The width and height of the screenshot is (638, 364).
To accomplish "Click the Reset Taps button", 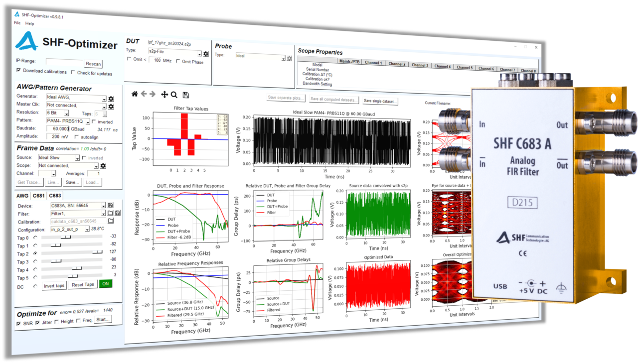I will [82, 284].
